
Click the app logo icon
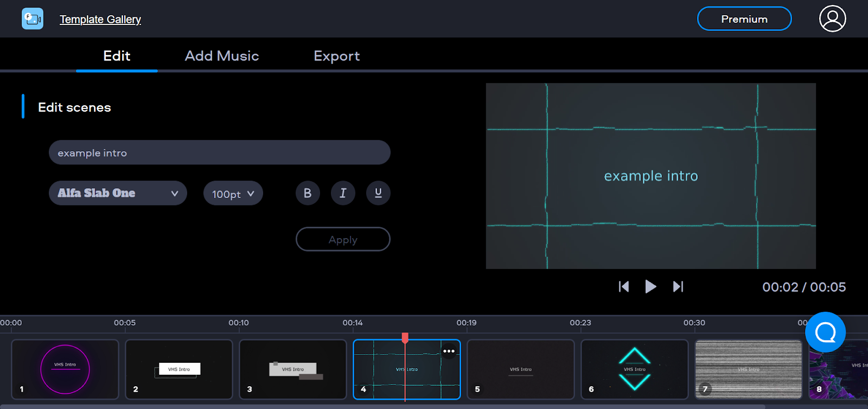click(33, 19)
